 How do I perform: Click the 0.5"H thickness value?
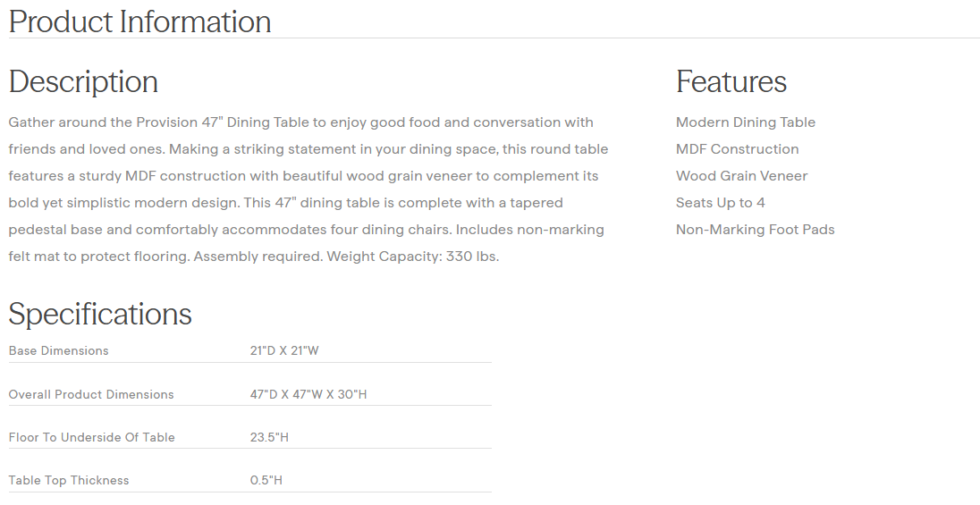tap(266, 480)
